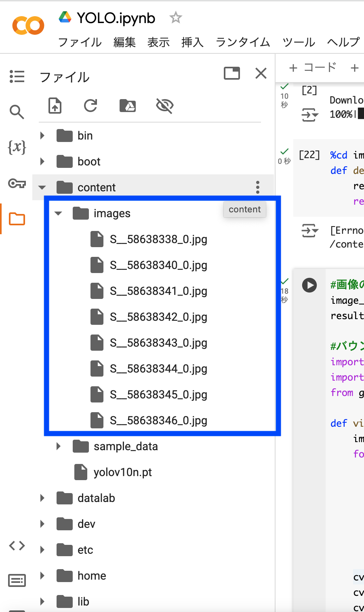
Task: Click the upload file icon
Action: pos(55,106)
